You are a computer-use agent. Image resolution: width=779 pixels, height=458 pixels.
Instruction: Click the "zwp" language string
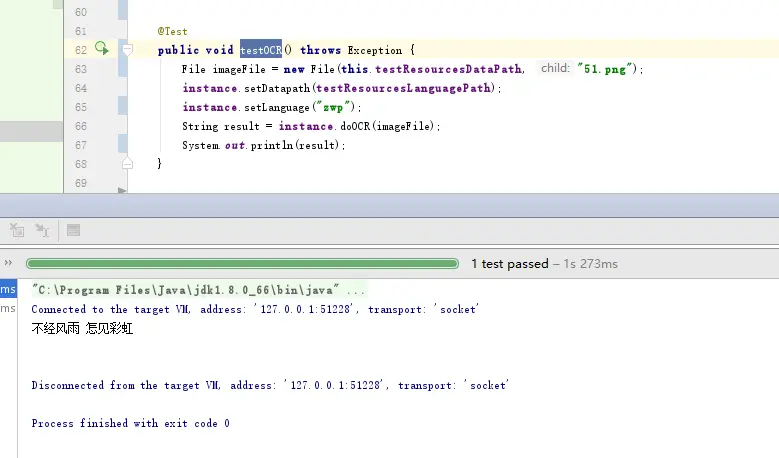point(333,107)
